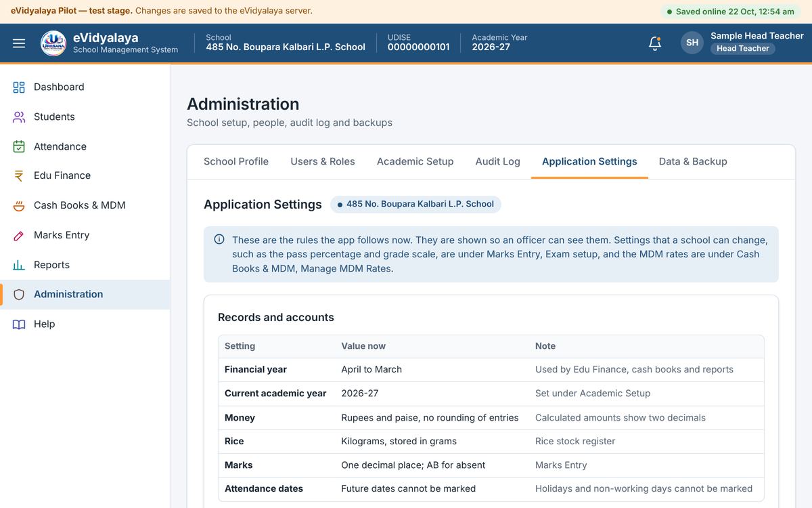
Task: Click the Administration shield icon
Action: click(19, 295)
